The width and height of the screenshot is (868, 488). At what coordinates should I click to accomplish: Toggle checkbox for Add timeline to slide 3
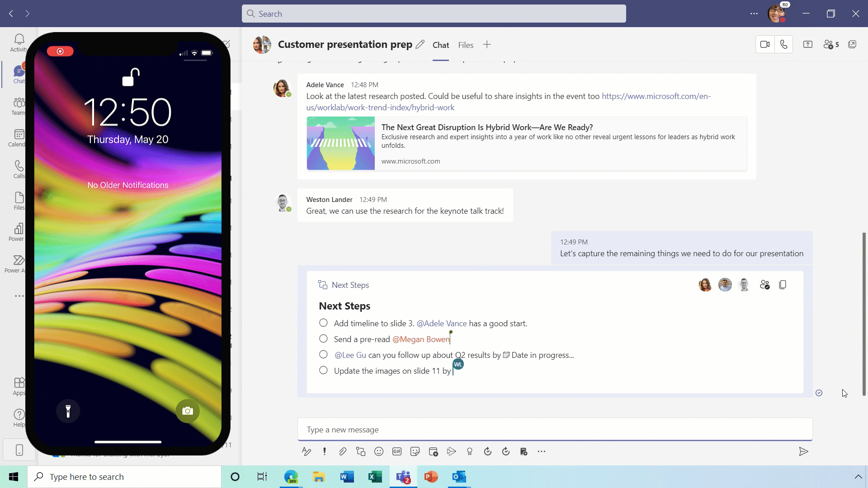tap(323, 322)
